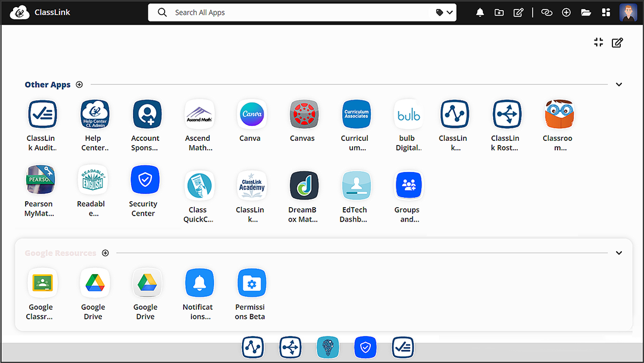644x363 pixels.
Task: Open the Help Center app
Action: 94,113
